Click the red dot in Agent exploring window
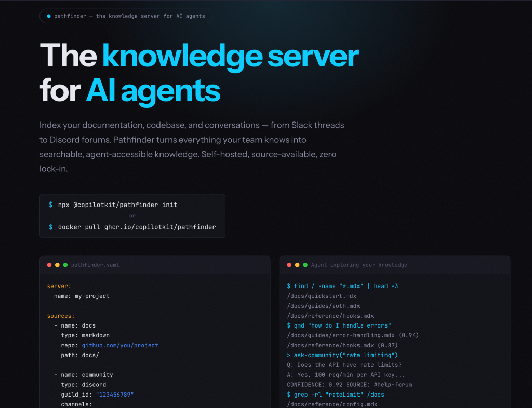 pos(289,265)
